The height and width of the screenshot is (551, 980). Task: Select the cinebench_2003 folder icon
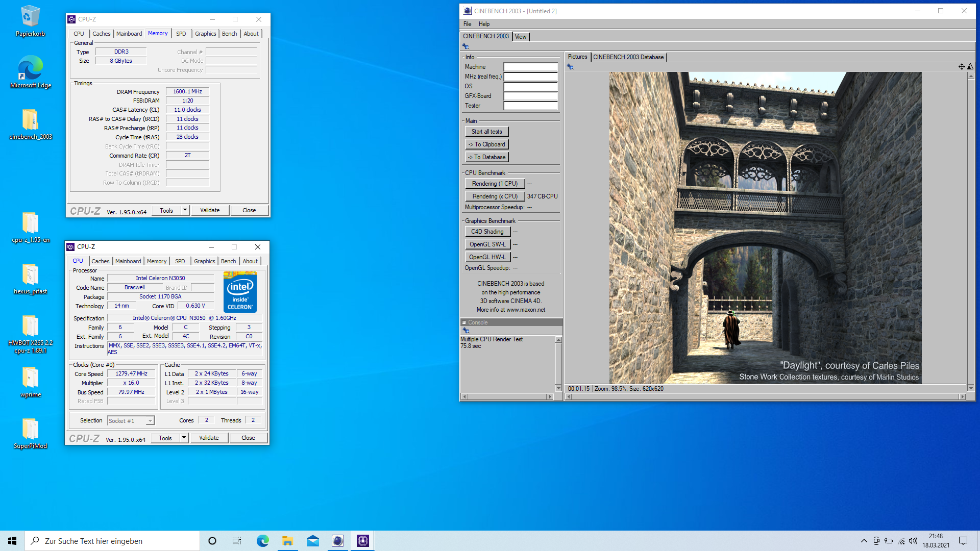(30, 123)
